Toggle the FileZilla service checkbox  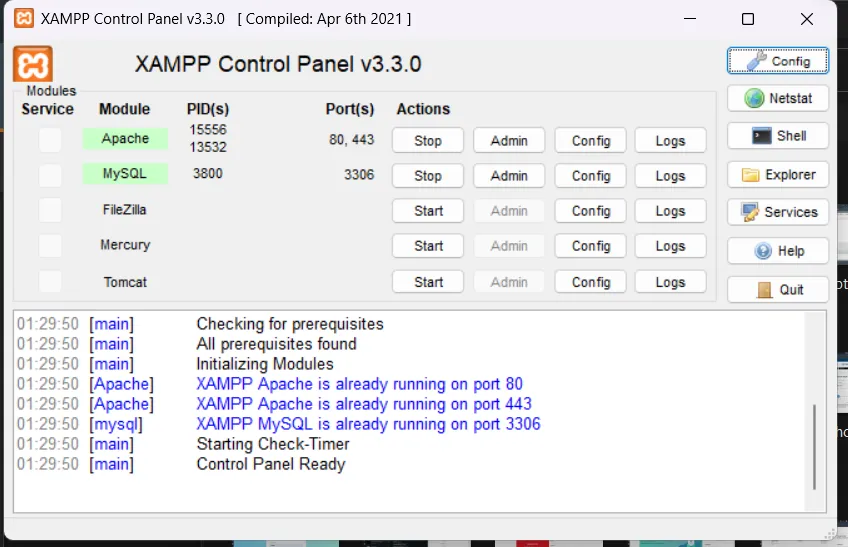tap(50, 210)
